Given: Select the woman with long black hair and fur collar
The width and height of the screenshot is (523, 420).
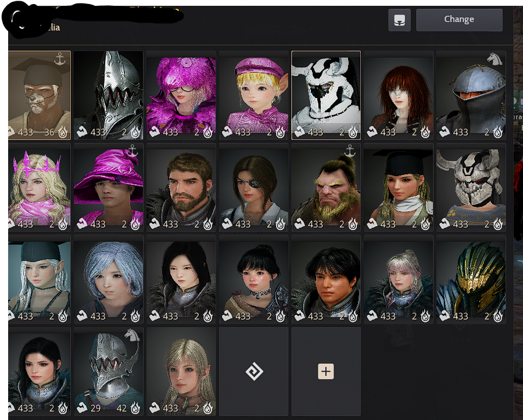Looking at the screenshot, I should pos(181,279).
